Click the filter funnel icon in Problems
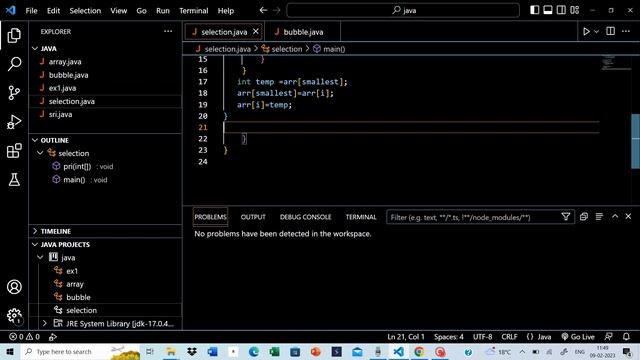This screenshot has width=640, height=360. (566, 217)
